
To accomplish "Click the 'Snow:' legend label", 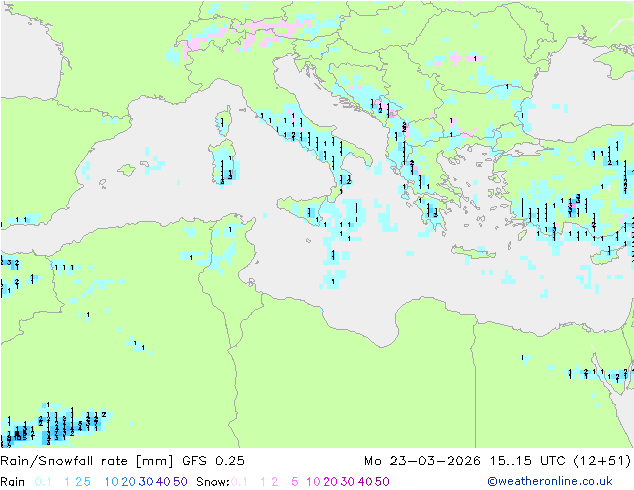I will pos(213,482).
